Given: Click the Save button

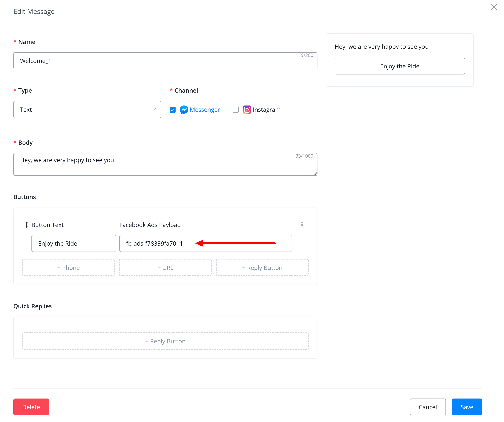Looking at the screenshot, I should click(467, 407).
